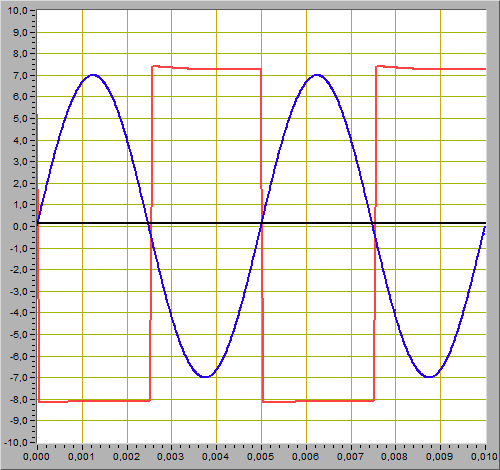Image resolution: width=500 pixels, height=470 pixels.
Task: Click the black horizontal reference line
Action: coord(261,223)
